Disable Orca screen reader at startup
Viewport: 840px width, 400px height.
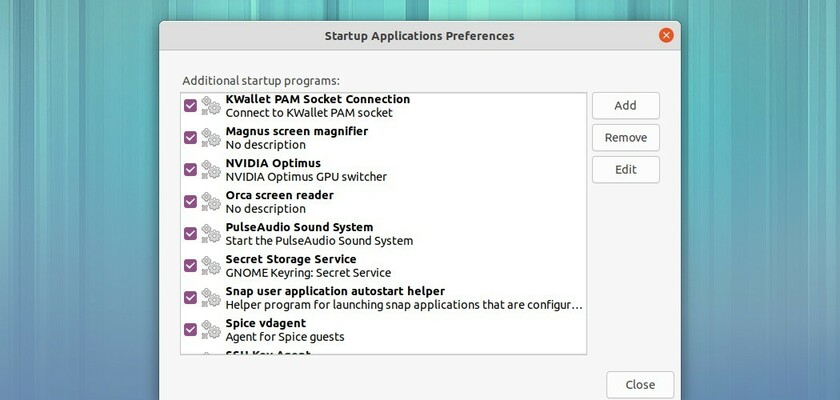[191, 201]
